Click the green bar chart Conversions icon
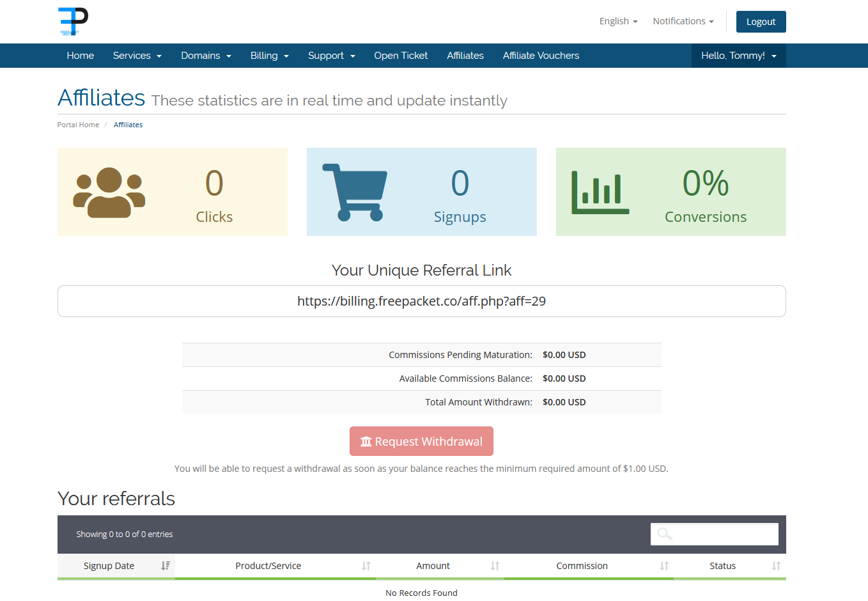This screenshot has width=868, height=601. [x=600, y=192]
